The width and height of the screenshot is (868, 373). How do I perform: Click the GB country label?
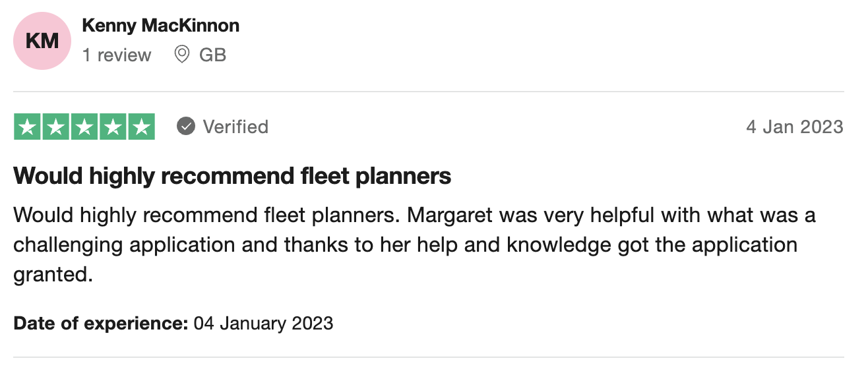[x=212, y=55]
